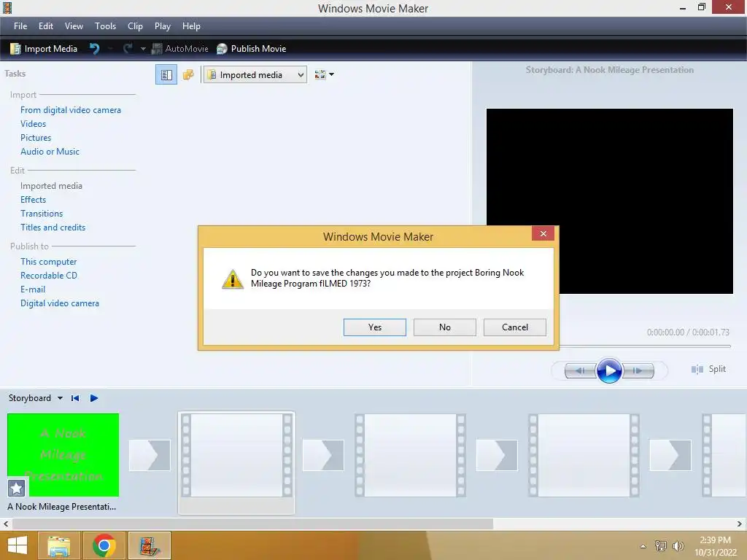Click the Previous Frame button
The image size is (747, 560).
tap(580, 370)
